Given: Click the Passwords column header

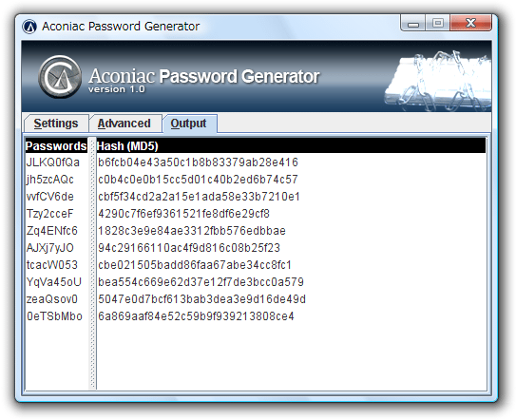Looking at the screenshot, I should [x=56, y=145].
